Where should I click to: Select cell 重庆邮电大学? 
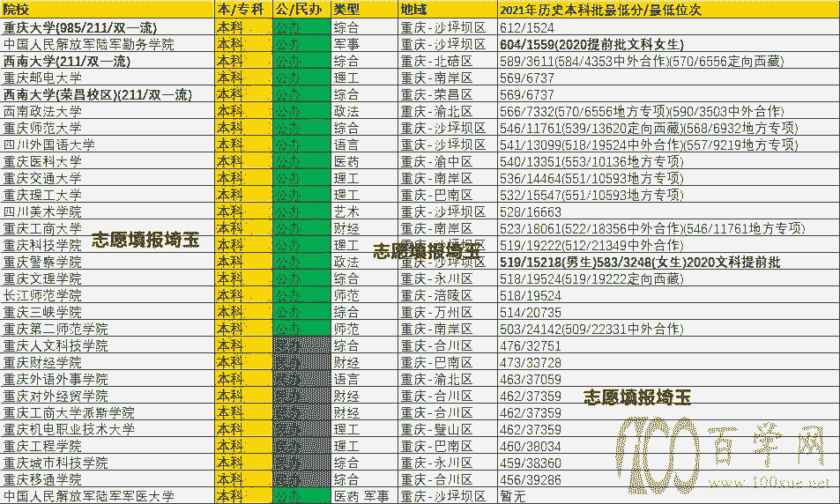point(108,78)
